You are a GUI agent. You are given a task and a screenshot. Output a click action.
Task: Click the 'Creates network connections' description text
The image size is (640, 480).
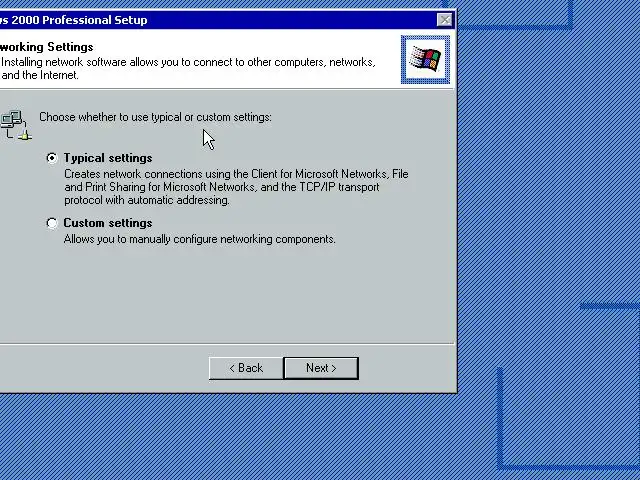tap(236, 187)
